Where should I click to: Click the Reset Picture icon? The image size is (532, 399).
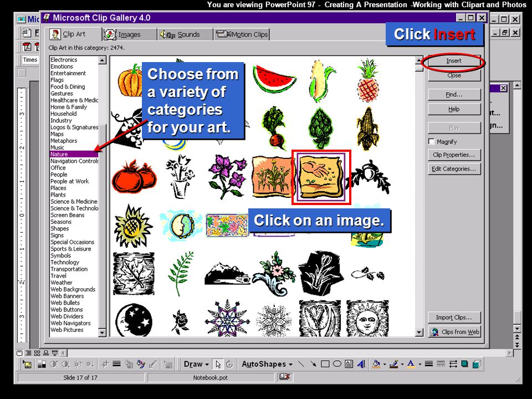coord(168,365)
